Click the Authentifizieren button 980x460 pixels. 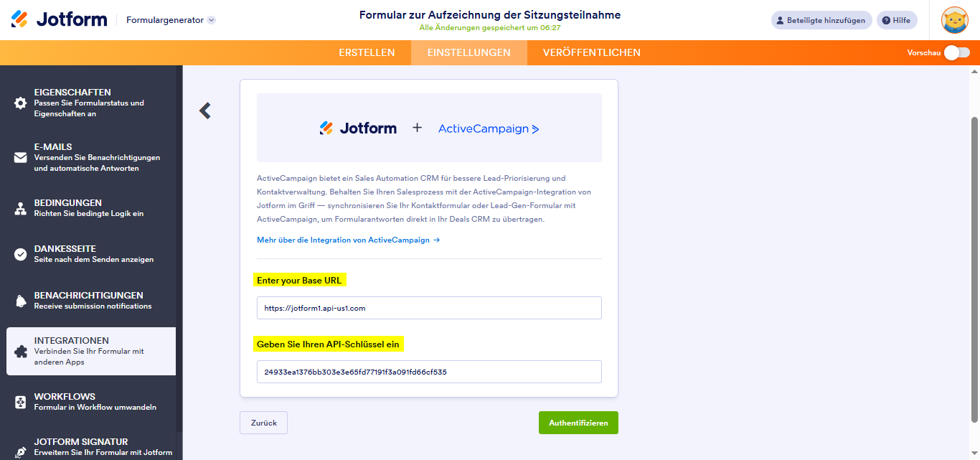[x=578, y=423]
